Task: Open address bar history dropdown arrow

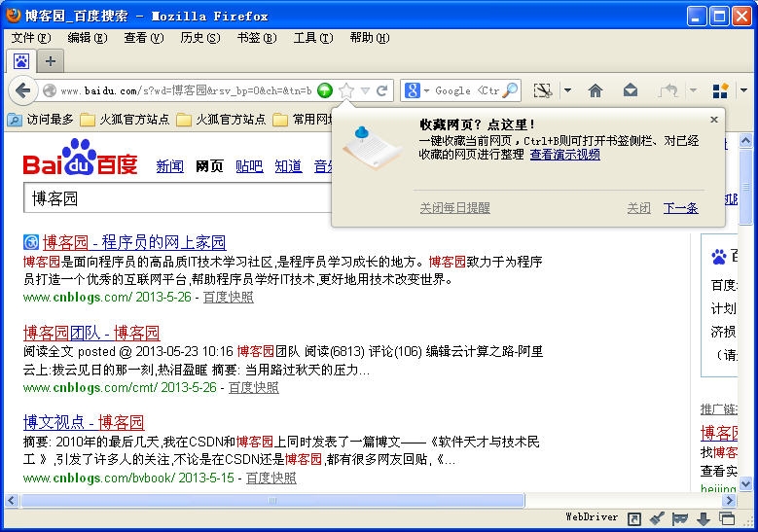Action: [x=366, y=90]
